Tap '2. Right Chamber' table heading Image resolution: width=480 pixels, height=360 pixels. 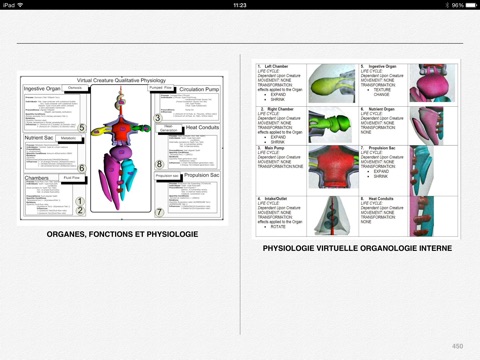point(277,109)
